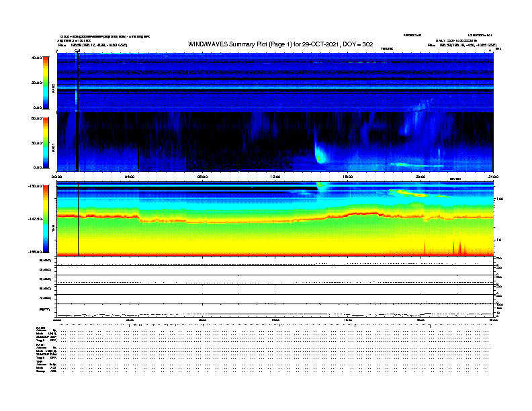Click the |B| magnetic field panel label

(45, 309)
